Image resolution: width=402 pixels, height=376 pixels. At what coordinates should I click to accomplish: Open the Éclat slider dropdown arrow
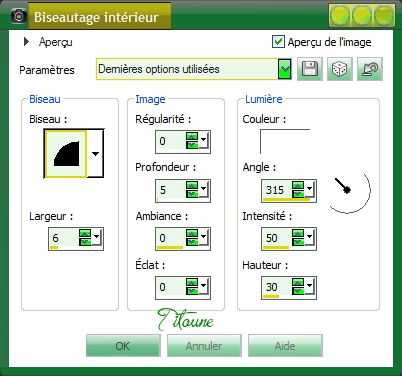203,286
